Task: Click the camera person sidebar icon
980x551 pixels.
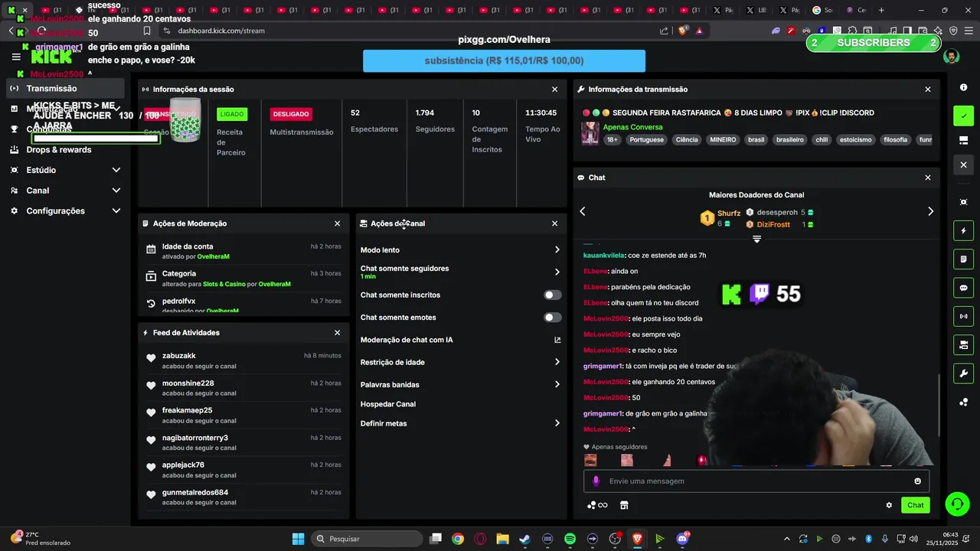Action: 963,344
